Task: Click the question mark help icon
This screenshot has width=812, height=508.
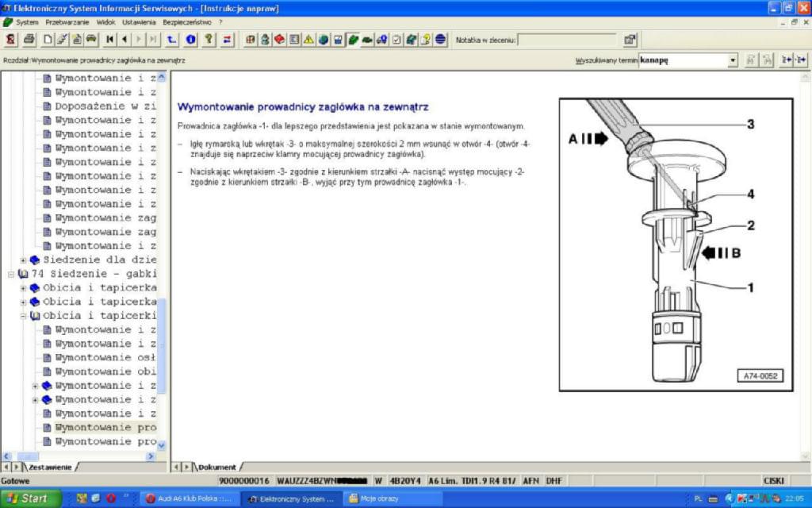Action: 209,40
